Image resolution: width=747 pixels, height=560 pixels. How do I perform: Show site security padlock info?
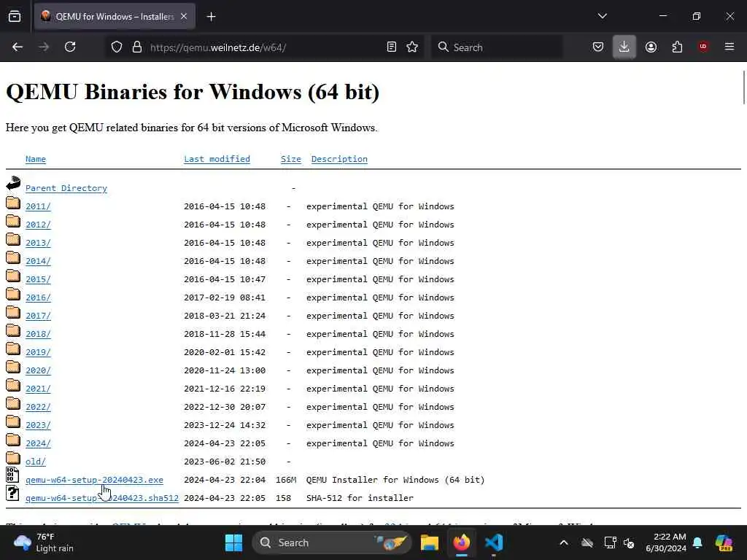[137, 47]
